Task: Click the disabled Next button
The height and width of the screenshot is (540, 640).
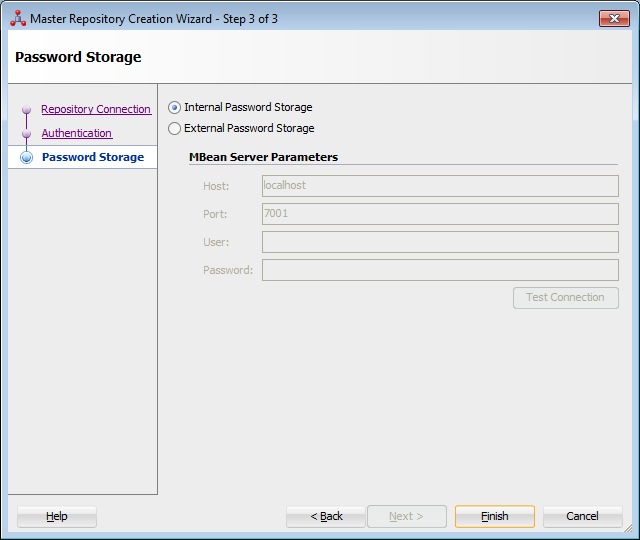Action: (x=407, y=516)
